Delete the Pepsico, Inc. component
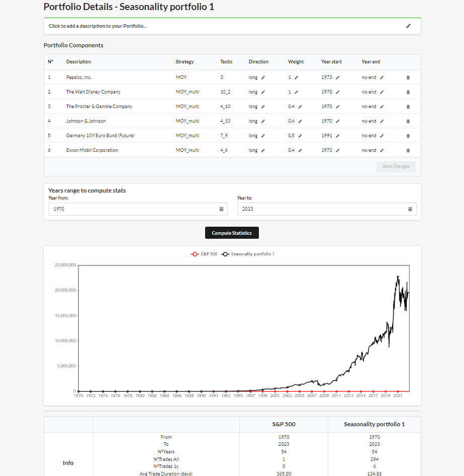This screenshot has width=464, height=476. tap(408, 78)
